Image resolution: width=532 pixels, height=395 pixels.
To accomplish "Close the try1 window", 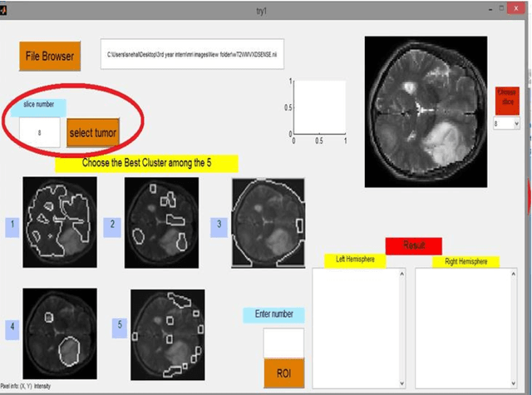I will tap(516, 8).
